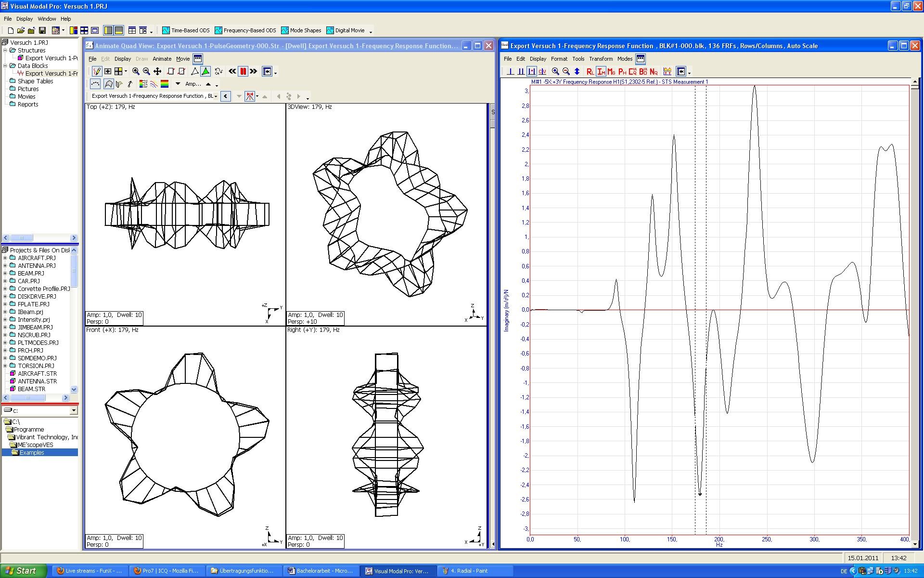This screenshot has height=578, width=924.
Task: Select the line cursor icon in FRF toolbar
Action: pyautogui.click(x=511, y=71)
